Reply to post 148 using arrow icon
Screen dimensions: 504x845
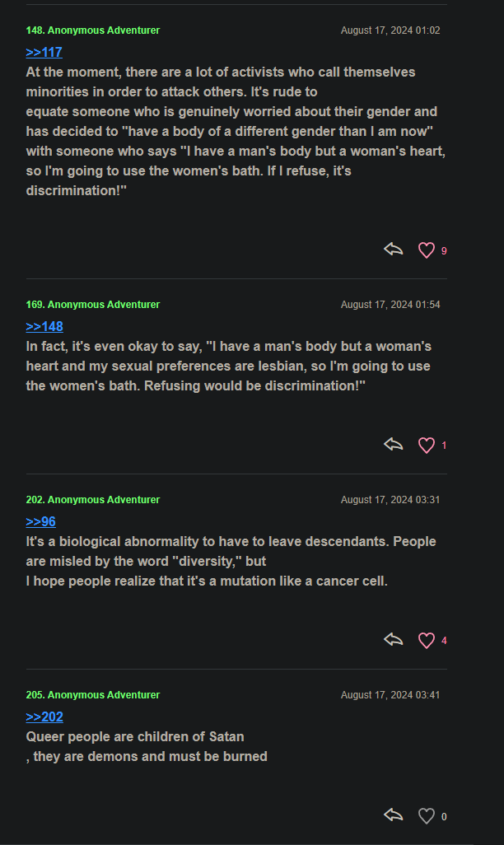[393, 250]
